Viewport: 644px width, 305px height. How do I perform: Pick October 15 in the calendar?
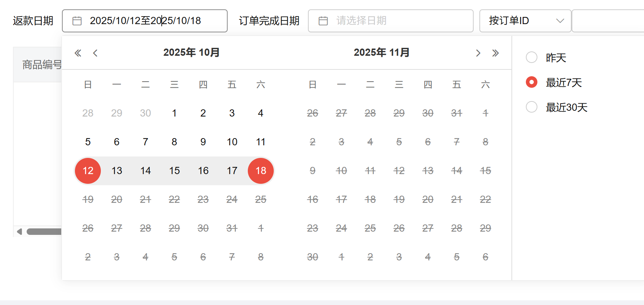pos(174,171)
